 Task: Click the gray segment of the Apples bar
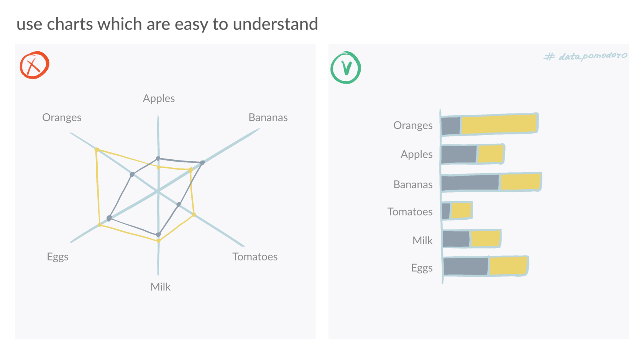point(459,154)
